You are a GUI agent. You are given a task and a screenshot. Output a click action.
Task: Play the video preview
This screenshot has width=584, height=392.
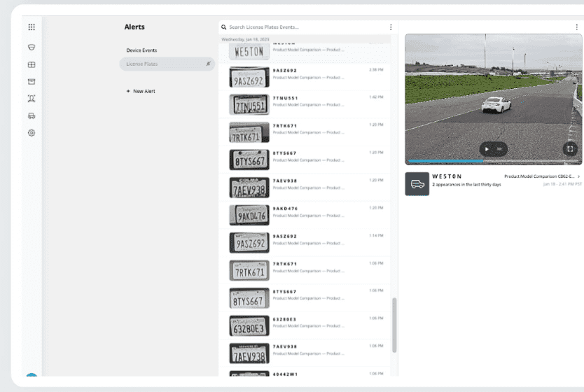(x=487, y=149)
